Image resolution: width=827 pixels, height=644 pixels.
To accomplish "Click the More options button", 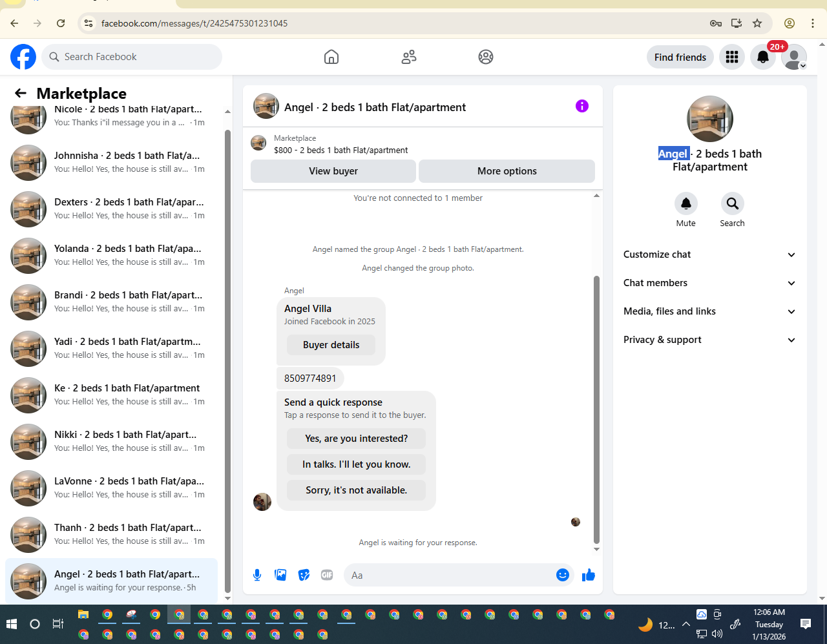I will pyautogui.click(x=507, y=171).
